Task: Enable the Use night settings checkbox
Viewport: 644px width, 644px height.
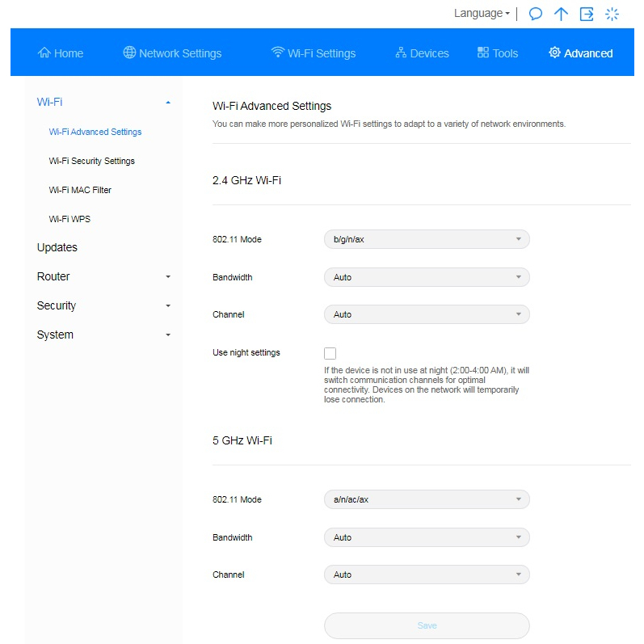Action: [x=330, y=353]
